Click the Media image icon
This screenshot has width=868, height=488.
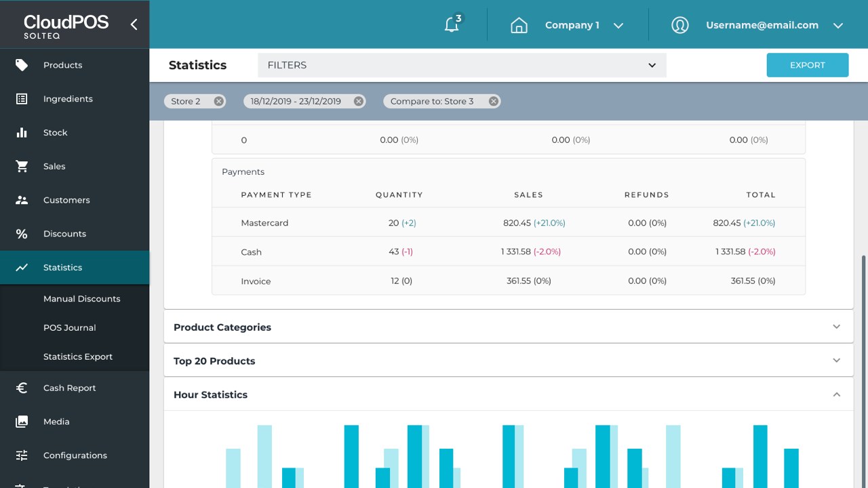[x=22, y=422]
